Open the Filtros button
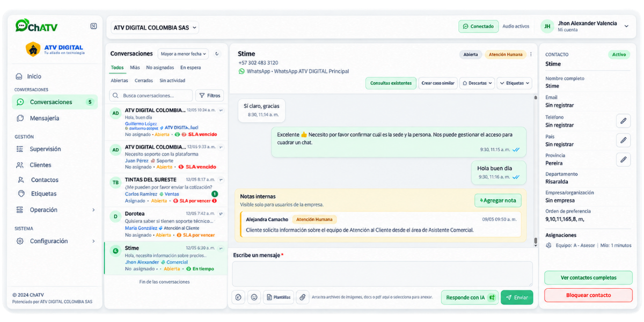Image resolution: width=644 pixels, height=322 pixels. pos(210,96)
